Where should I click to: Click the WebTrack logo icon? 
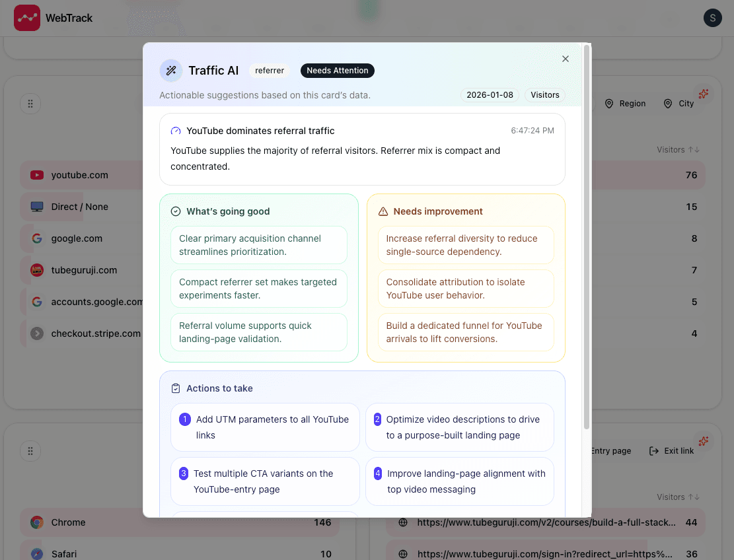pyautogui.click(x=27, y=18)
